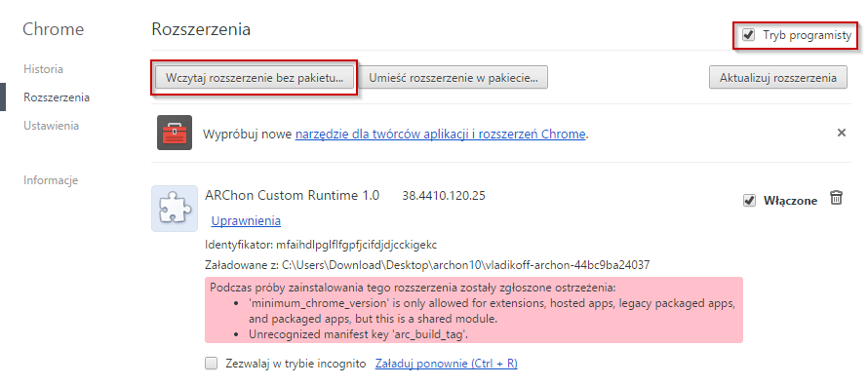This screenshot has height=386, width=868.
Task: Click the Chrome heading in sidebar
Action: coord(53,29)
